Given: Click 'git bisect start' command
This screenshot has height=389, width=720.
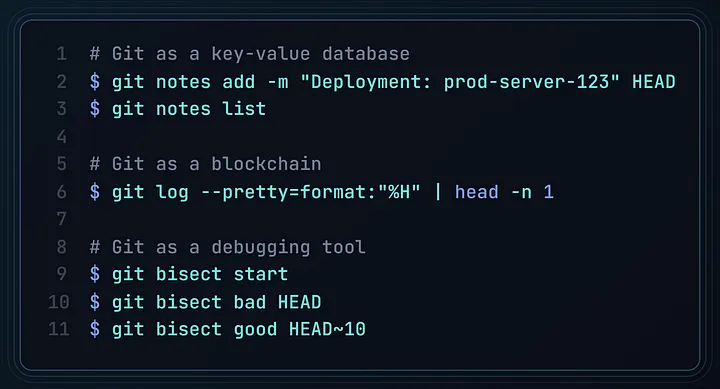Looking at the screenshot, I should (x=200, y=274).
